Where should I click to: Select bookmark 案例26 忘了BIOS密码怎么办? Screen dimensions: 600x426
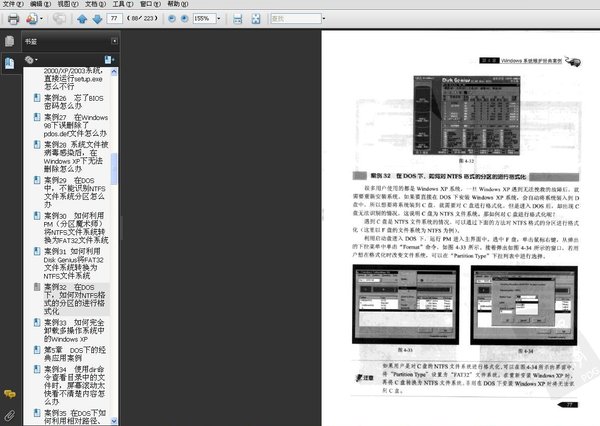tap(73, 102)
